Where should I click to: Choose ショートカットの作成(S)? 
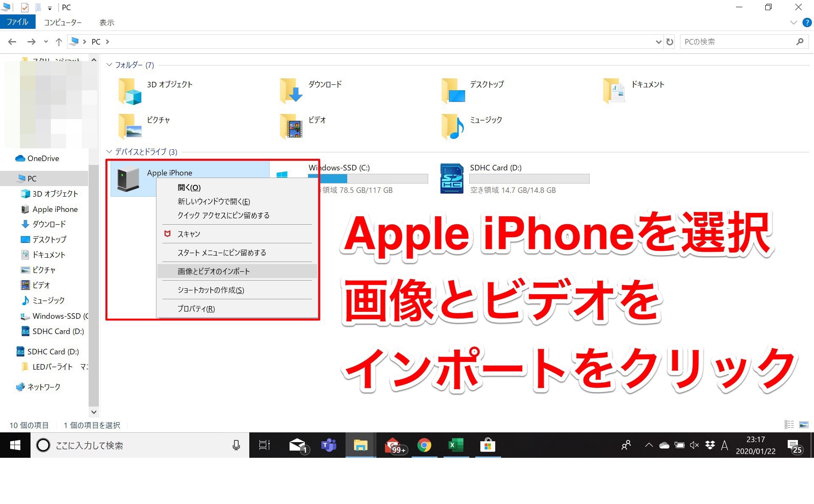pos(237,290)
